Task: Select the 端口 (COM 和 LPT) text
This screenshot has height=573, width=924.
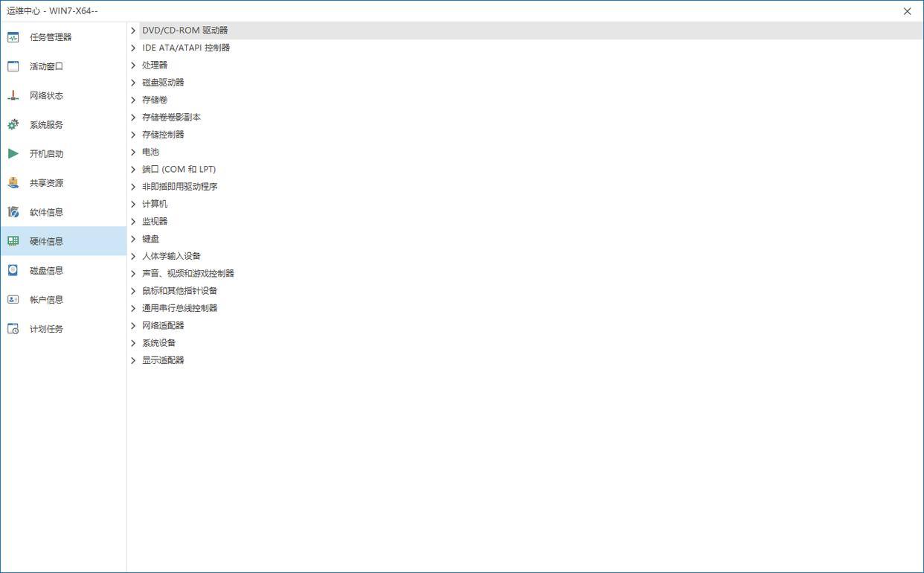Action: coord(179,169)
